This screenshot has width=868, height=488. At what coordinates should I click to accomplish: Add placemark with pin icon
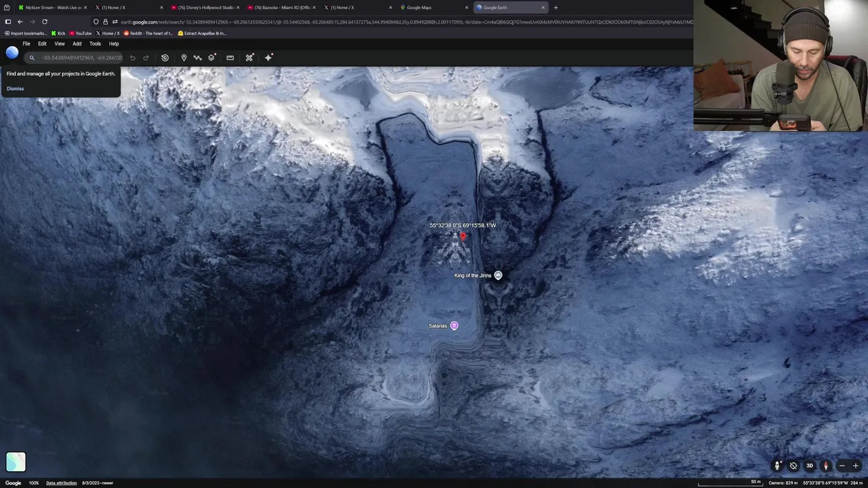point(184,58)
